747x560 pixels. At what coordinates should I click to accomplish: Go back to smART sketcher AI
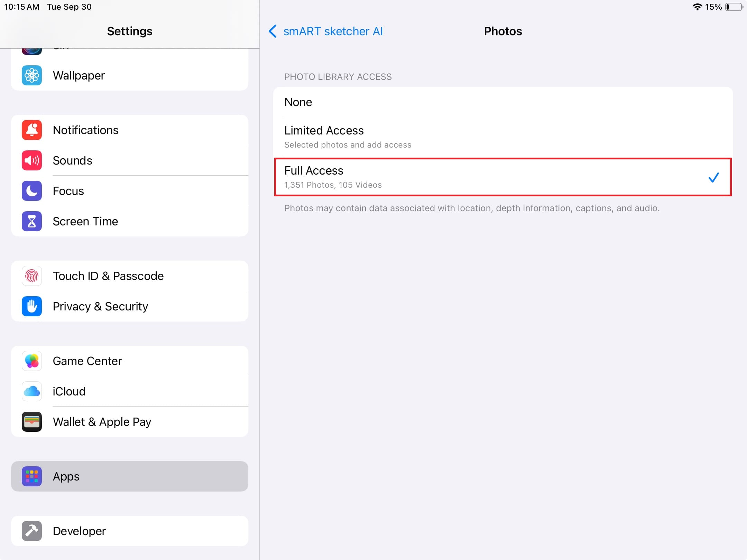pyautogui.click(x=333, y=31)
